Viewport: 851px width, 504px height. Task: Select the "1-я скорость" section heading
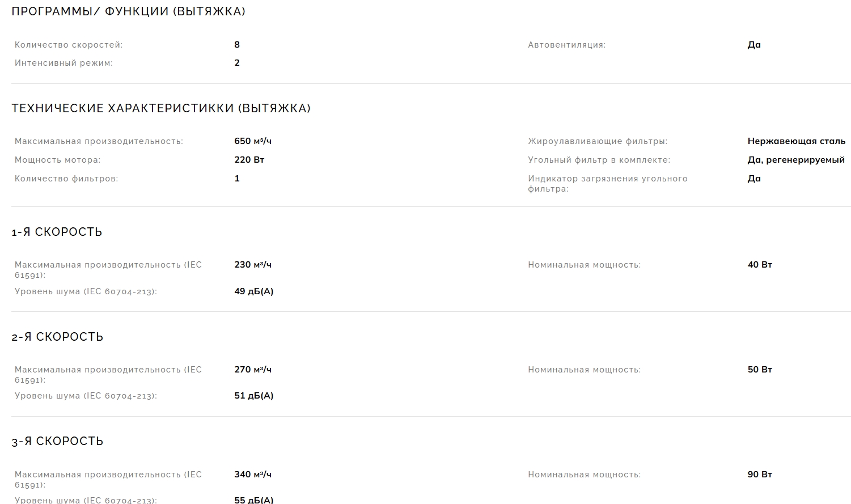pos(57,232)
